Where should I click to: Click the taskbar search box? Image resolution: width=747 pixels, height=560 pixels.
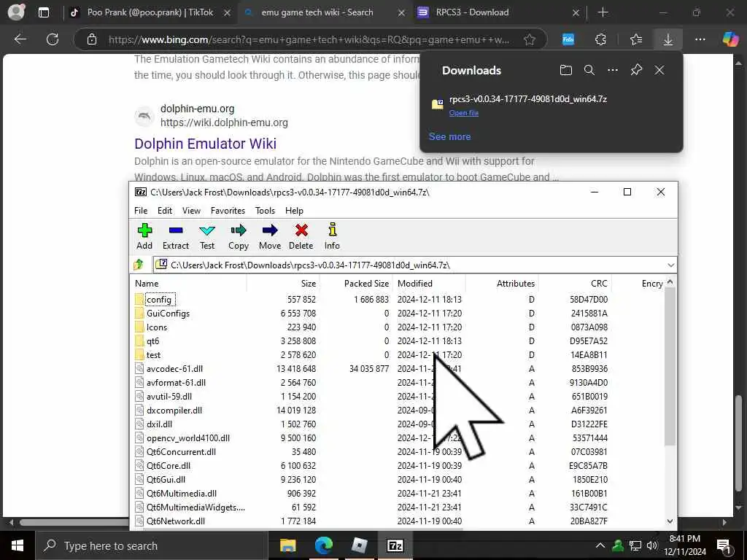click(x=152, y=545)
